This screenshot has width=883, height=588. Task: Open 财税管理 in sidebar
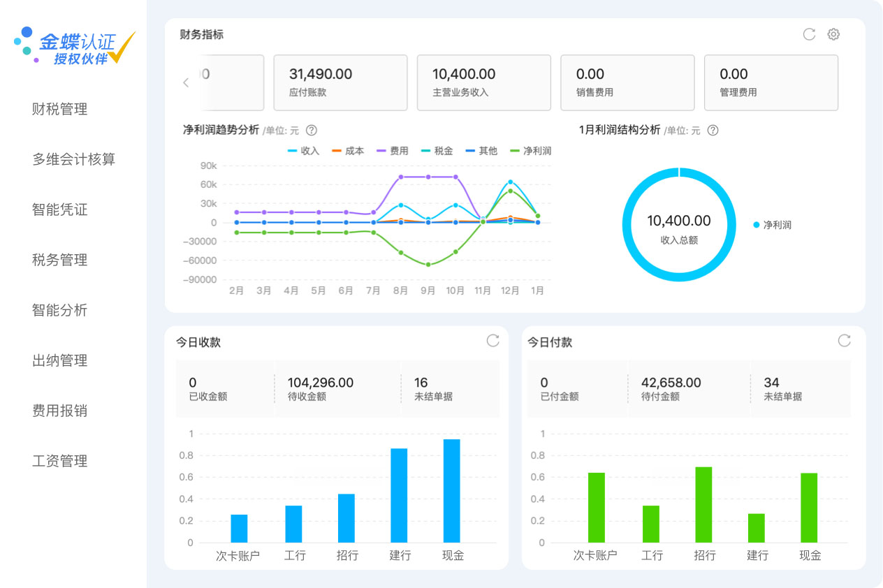[60, 109]
